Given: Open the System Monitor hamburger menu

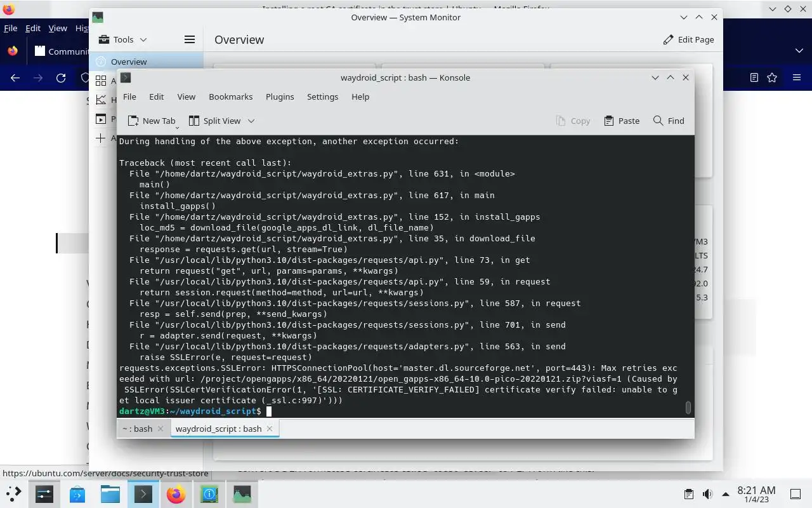Looking at the screenshot, I should [x=189, y=39].
